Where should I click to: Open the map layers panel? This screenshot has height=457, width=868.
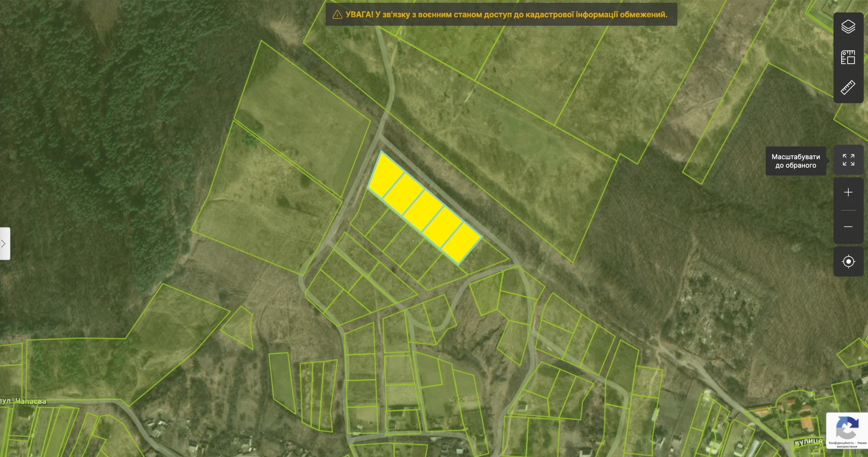[x=848, y=27]
